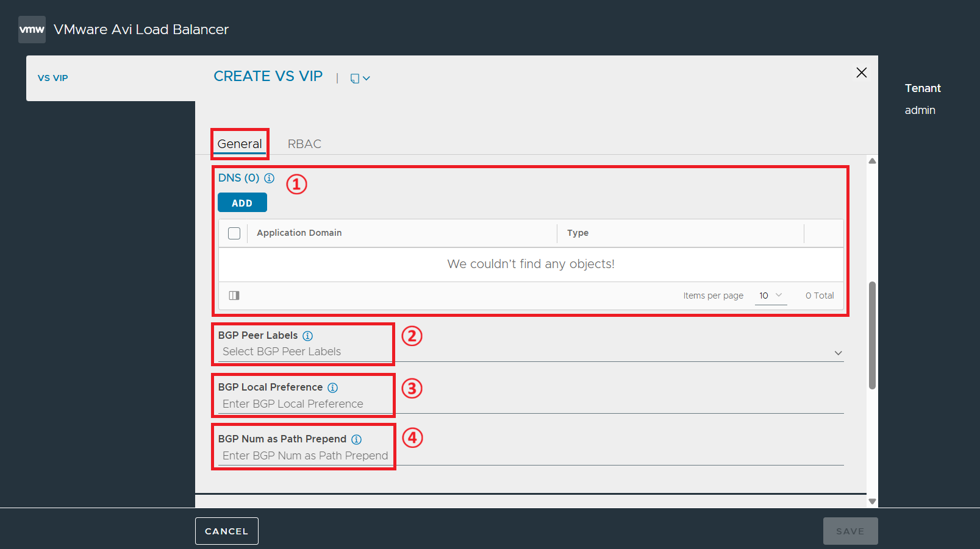Show the BGP Peer Labels info icon
The height and width of the screenshot is (549, 980).
click(x=308, y=336)
